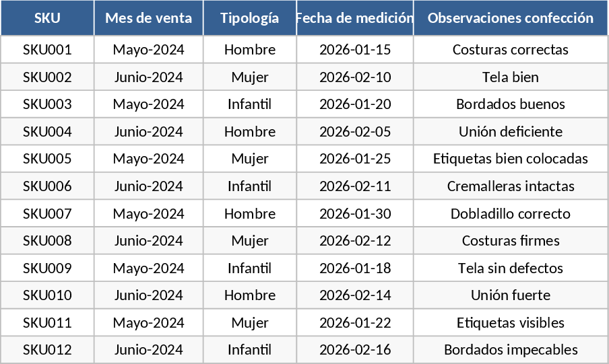Image resolution: width=609 pixels, height=364 pixels.
Task: Select the date 2026-02-14 cell
Action: click(x=354, y=295)
